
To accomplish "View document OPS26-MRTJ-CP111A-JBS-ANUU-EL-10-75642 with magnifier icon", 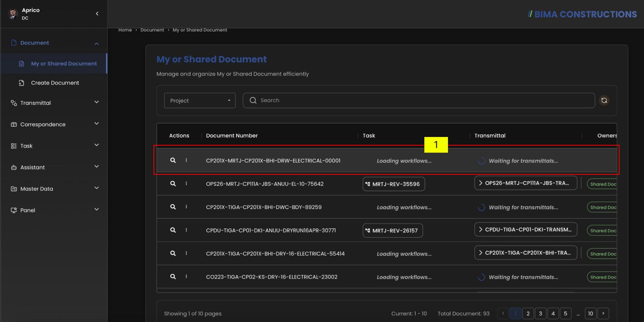I will 173,184.
